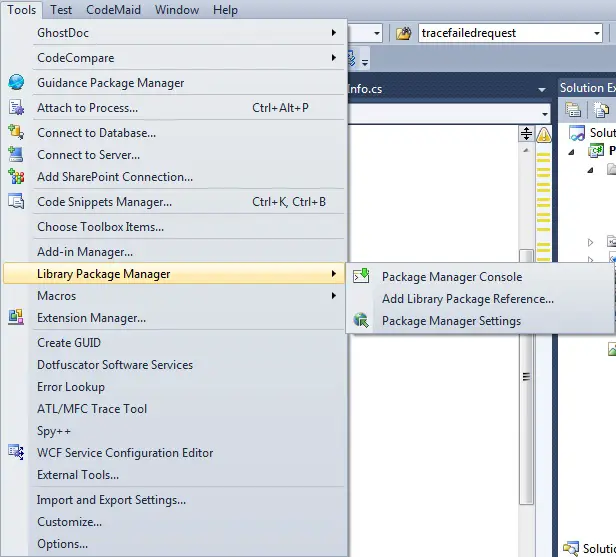
Task: Select ATL/MFC Trace Tool
Action: click(175, 409)
